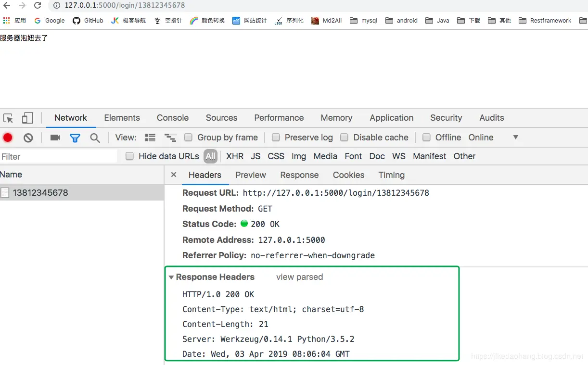
Task: Collapse Response Headers section triangle
Action: point(171,277)
